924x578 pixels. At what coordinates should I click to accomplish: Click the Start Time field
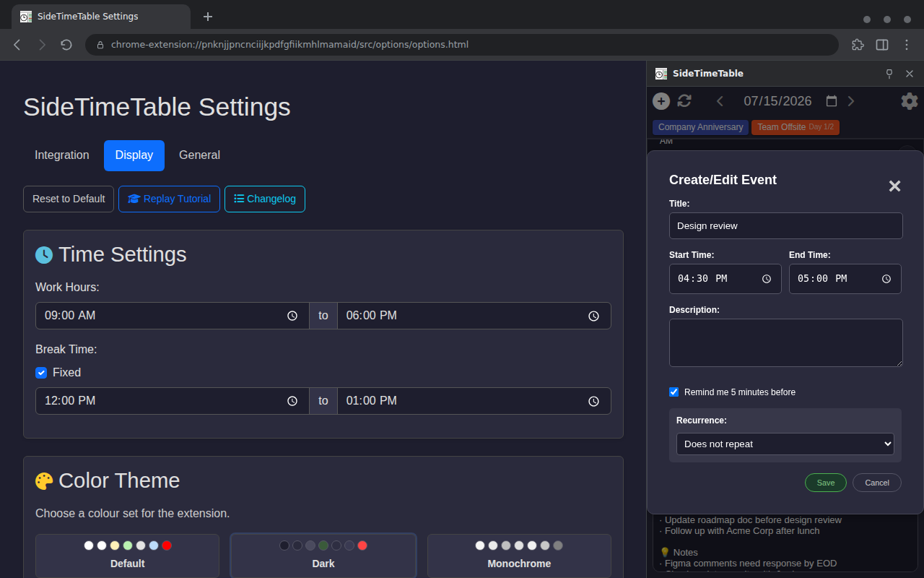(725, 279)
